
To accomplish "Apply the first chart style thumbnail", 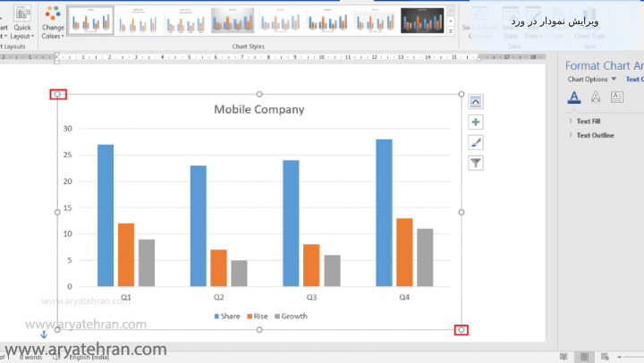I will click(90, 20).
